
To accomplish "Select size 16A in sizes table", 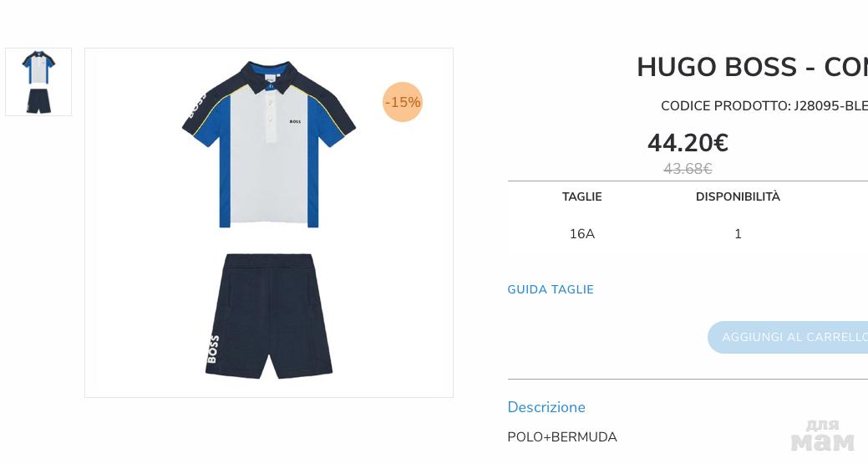I will click(581, 234).
